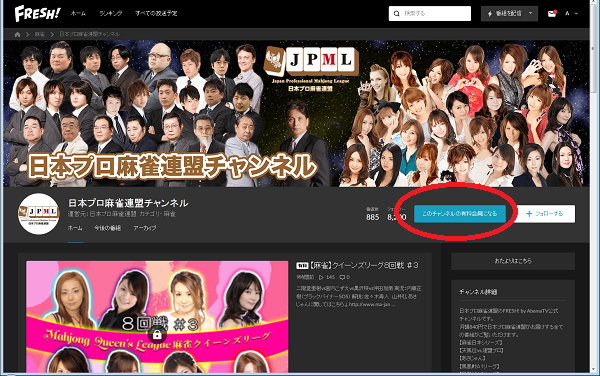The width and height of the screenshot is (600, 376).
Task: Open the 麻雀 breadcrumb link
Action: coord(39,34)
